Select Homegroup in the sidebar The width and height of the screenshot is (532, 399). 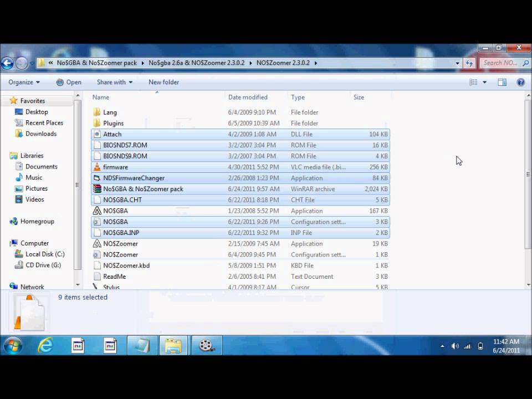click(x=37, y=221)
